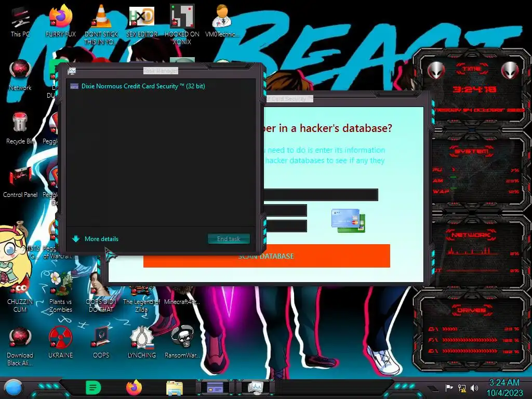Viewport: 532px width, 399px height.
Task: Launch The Legend of Zilda shortcut
Action: click(141, 299)
